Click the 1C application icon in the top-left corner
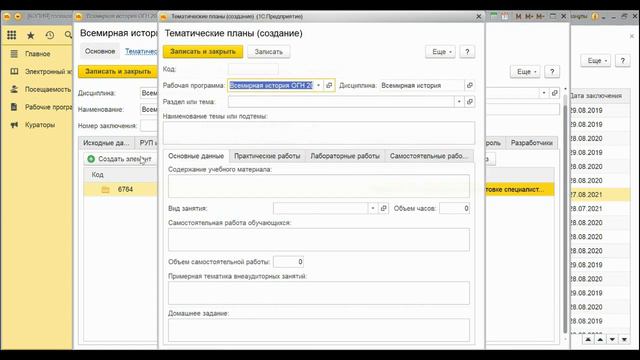This screenshot has width=640, height=360. [7, 16]
